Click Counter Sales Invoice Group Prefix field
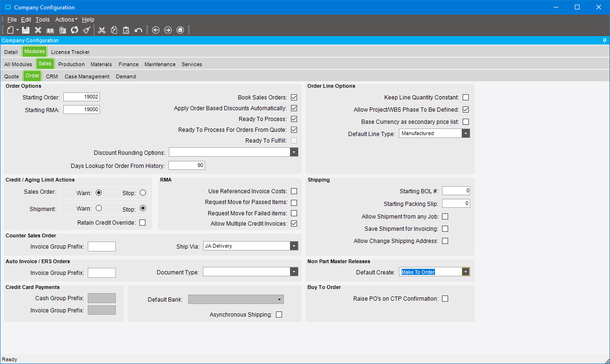 tap(102, 247)
